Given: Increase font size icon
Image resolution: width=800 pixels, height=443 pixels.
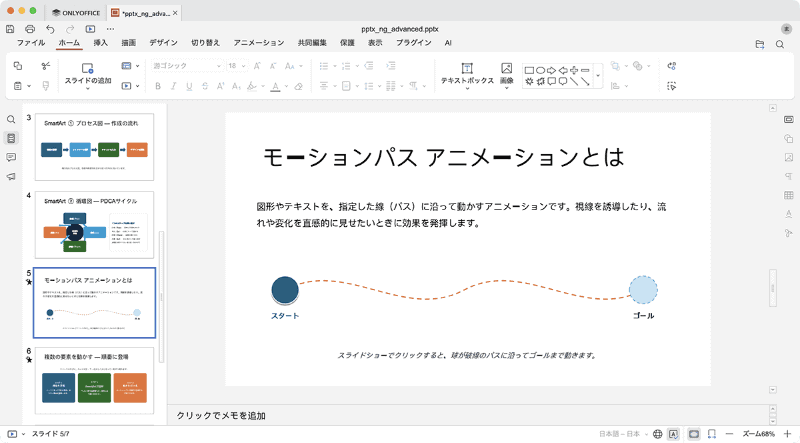Looking at the screenshot, I should 258,66.
